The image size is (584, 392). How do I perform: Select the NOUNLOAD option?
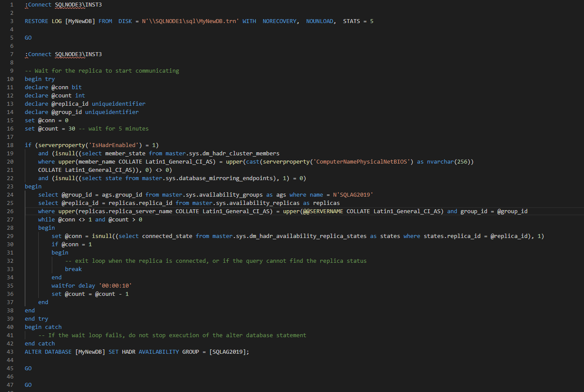click(319, 21)
